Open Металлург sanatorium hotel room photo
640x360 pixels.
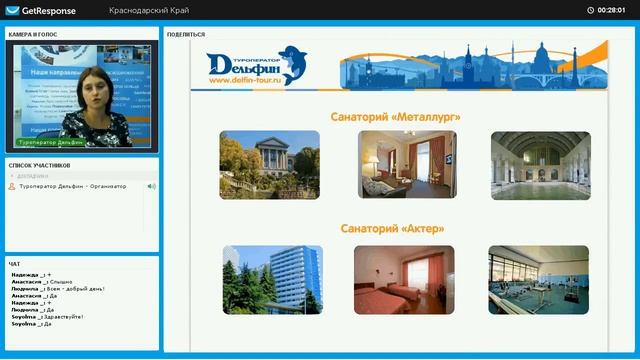407,164
